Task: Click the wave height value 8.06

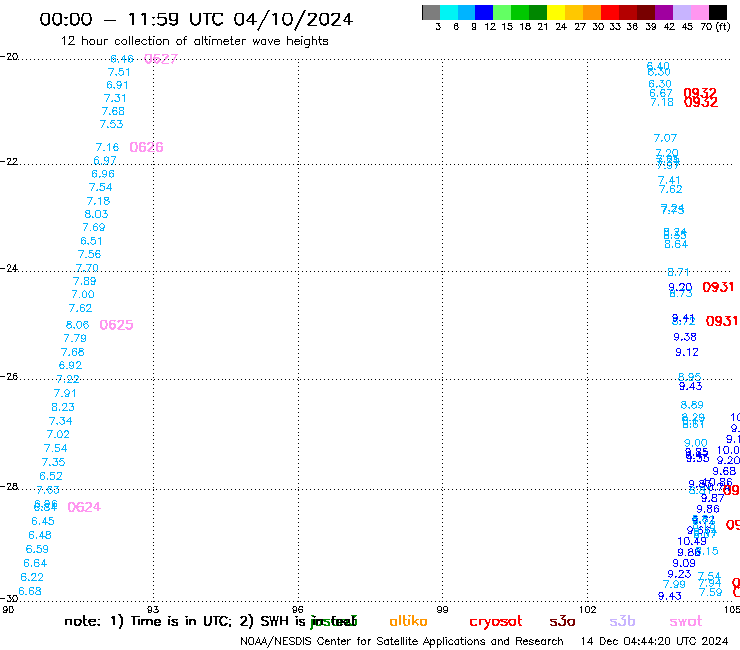Action: [77, 325]
